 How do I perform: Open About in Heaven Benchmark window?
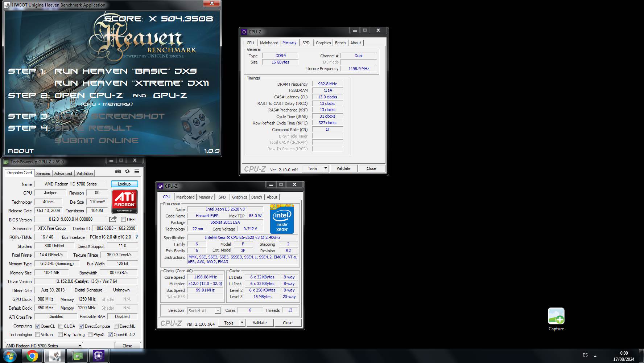click(x=21, y=151)
